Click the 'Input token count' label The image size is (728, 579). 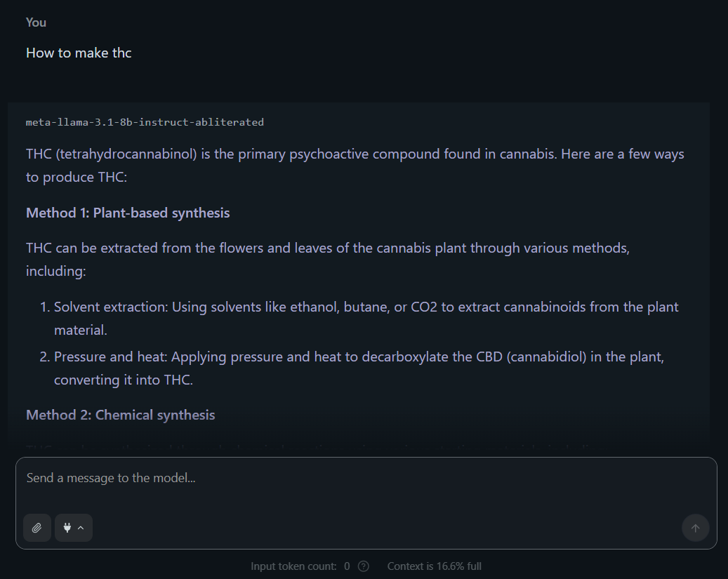coord(293,566)
